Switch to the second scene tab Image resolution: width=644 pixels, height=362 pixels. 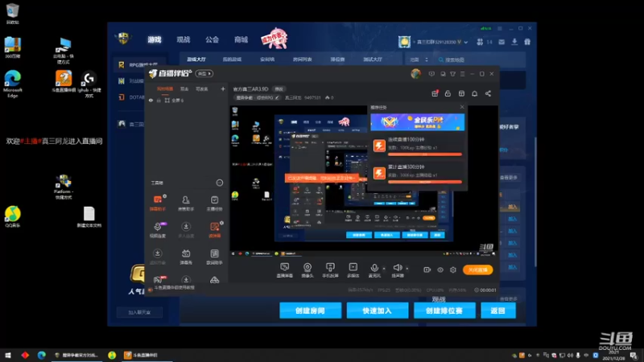(184, 89)
